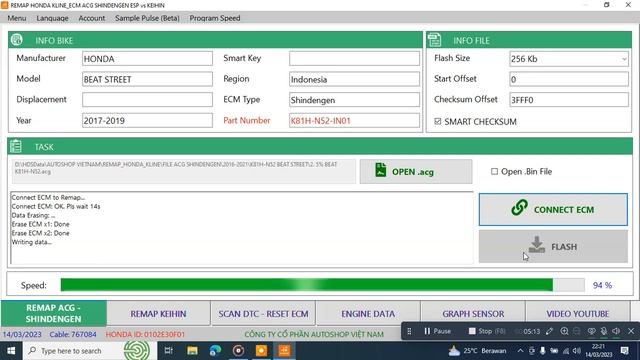The image size is (640, 360).
Task: Click the Part Number field K81H-N52-IN01
Action: coord(354,120)
